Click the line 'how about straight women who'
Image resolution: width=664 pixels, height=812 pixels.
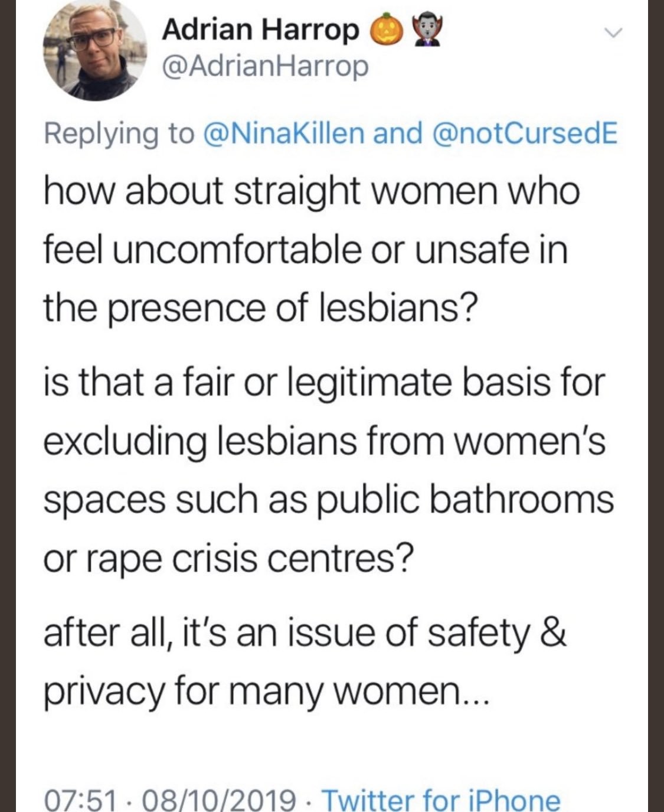click(312, 192)
